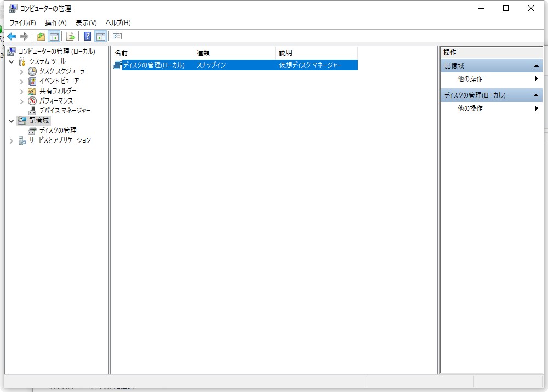548x392 pixels.
Task: Select the ディスクの管理(ローカル) list row name
Action: point(154,65)
